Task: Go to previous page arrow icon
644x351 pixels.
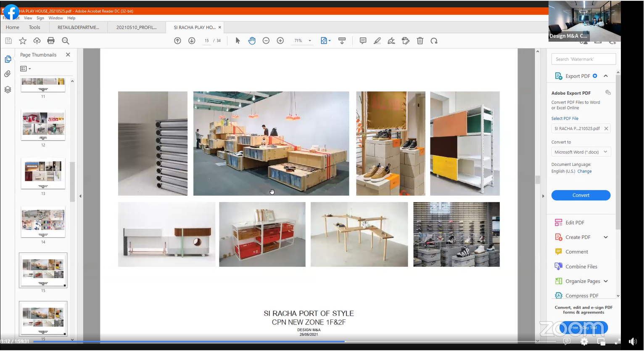Action: tap(177, 41)
